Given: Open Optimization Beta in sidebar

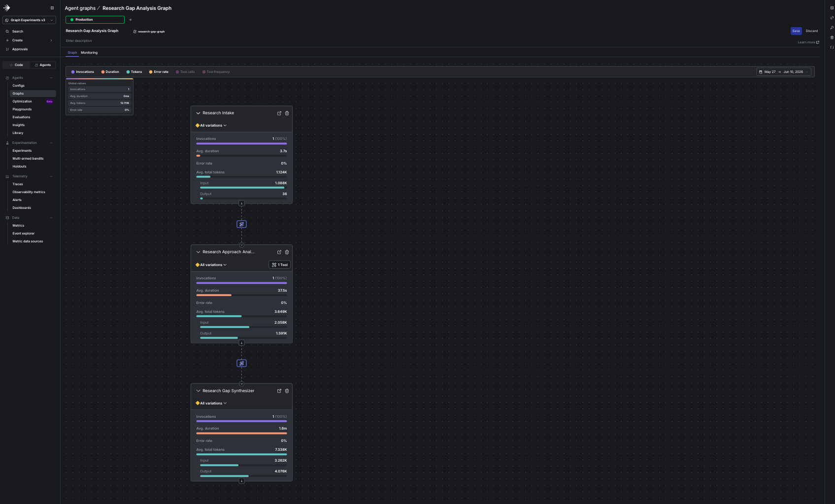Looking at the screenshot, I should pyautogui.click(x=33, y=101).
